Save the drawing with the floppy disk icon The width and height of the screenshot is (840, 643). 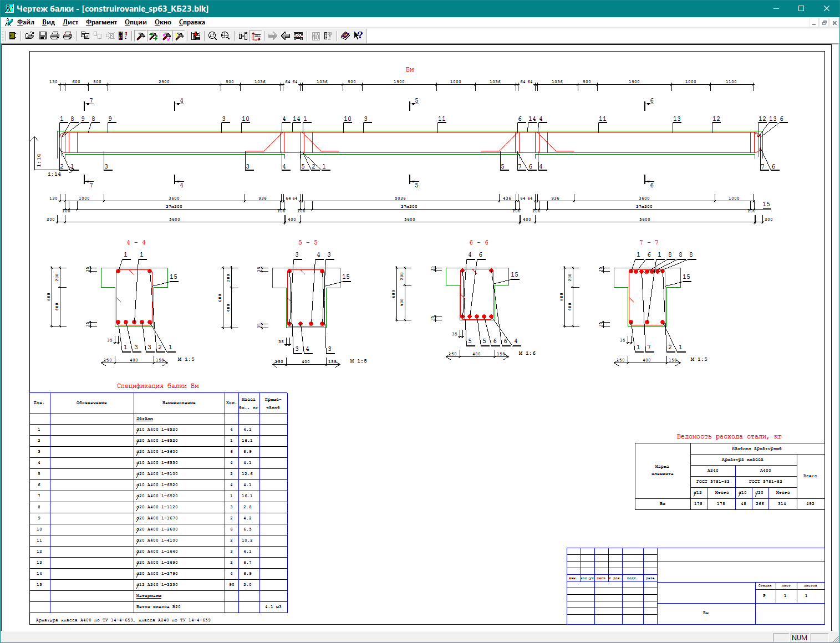click(43, 36)
